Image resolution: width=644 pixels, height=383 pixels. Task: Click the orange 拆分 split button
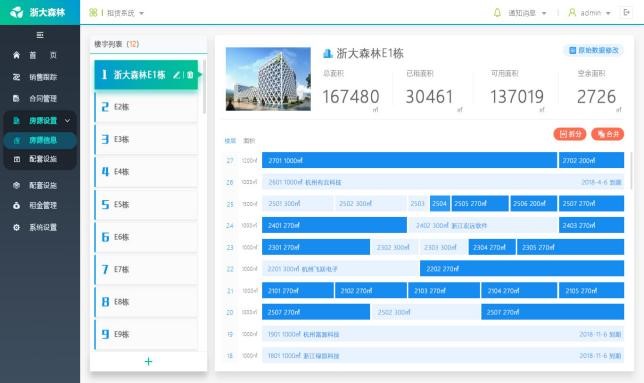[x=570, y=134]
